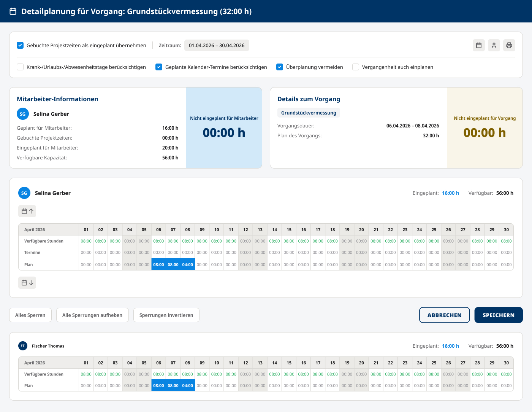Click 'Nicht eingeplant für Mitarbeiter' 00:00 h panel
Viewport: 532px width, 412px height.
pyautogui.click(x=224, y=128)
